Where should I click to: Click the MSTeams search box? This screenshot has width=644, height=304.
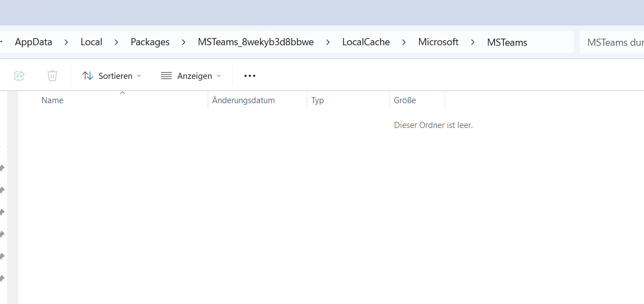[x=611, y=42]
